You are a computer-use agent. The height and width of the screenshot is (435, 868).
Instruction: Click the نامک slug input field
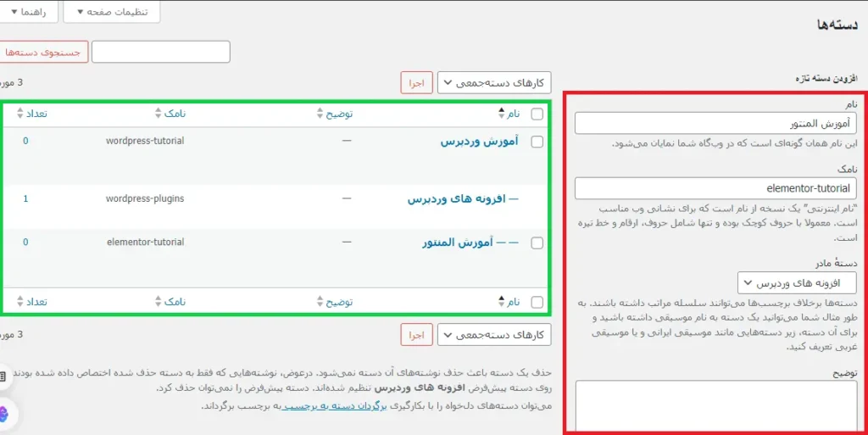click(x=715, y=188)
